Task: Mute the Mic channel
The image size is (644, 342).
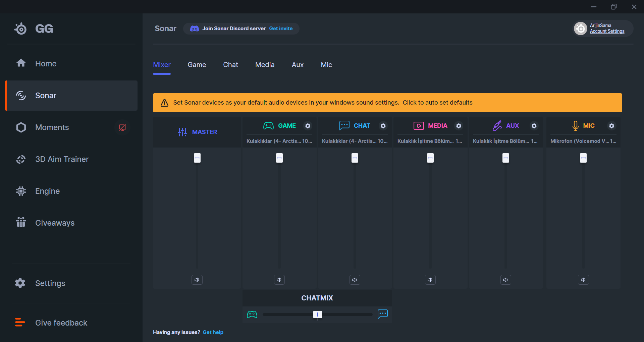Action: click(x=583, y=280)
